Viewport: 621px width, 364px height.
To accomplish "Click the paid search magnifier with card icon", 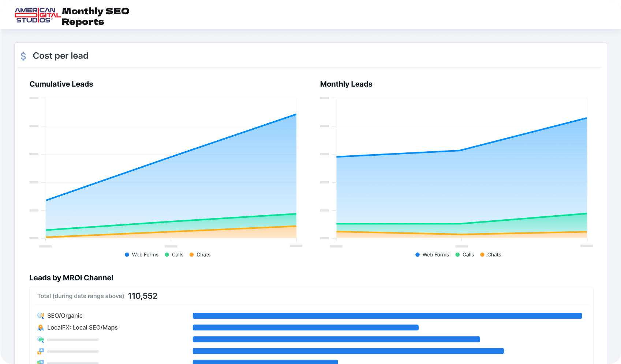I will pos(41,340).
